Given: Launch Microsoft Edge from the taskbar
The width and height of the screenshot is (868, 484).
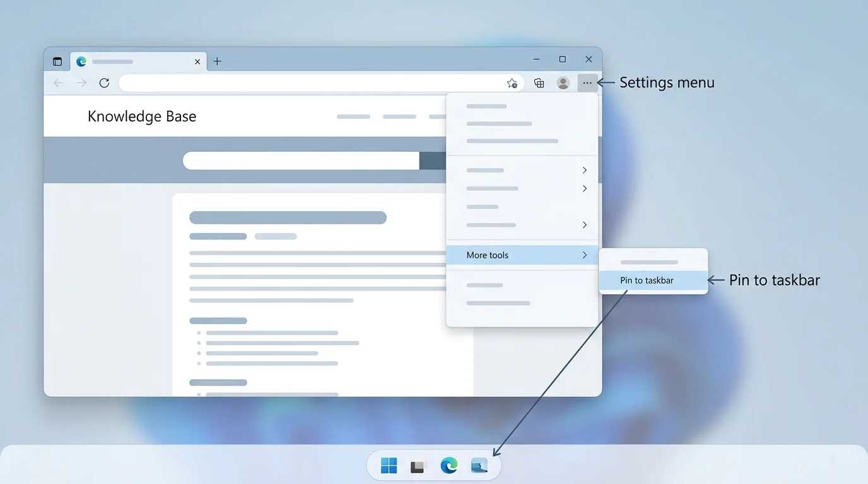Looking at the screenshot, I should 449,466.
